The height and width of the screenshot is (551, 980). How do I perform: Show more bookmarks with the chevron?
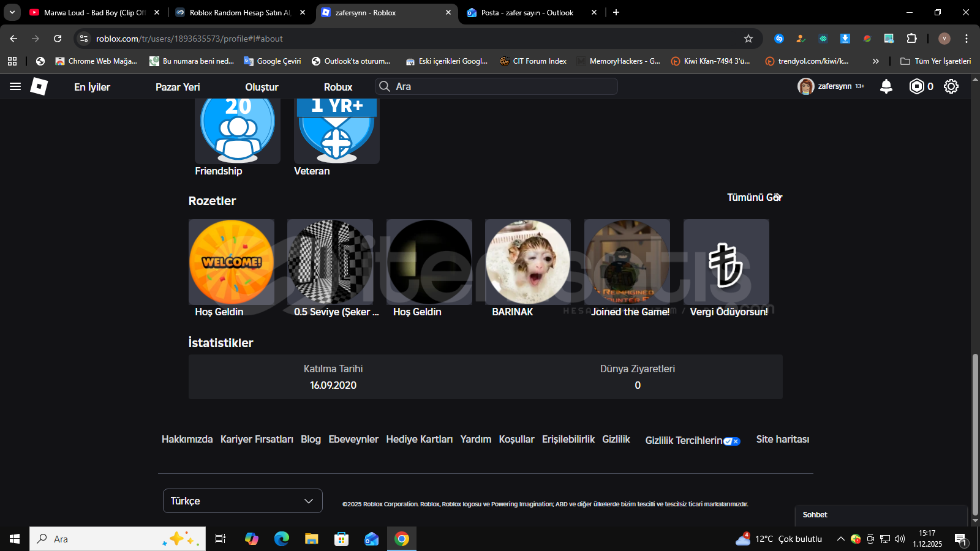(x=876, y=61)
